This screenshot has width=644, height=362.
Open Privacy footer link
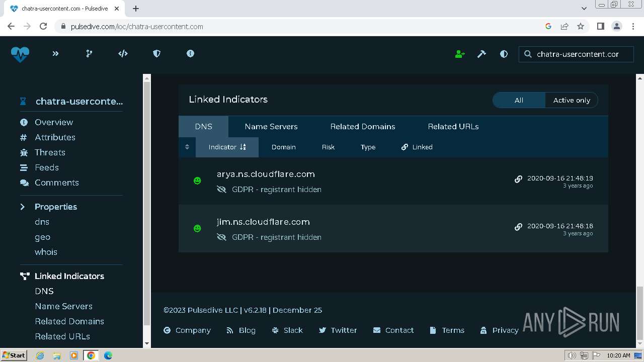click(499, 330)
